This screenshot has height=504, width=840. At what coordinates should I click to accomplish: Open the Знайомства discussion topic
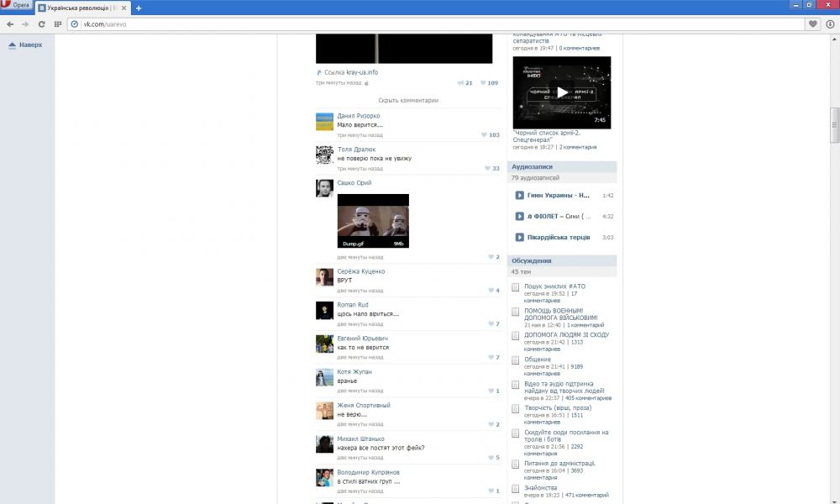(x=540, y=488)
